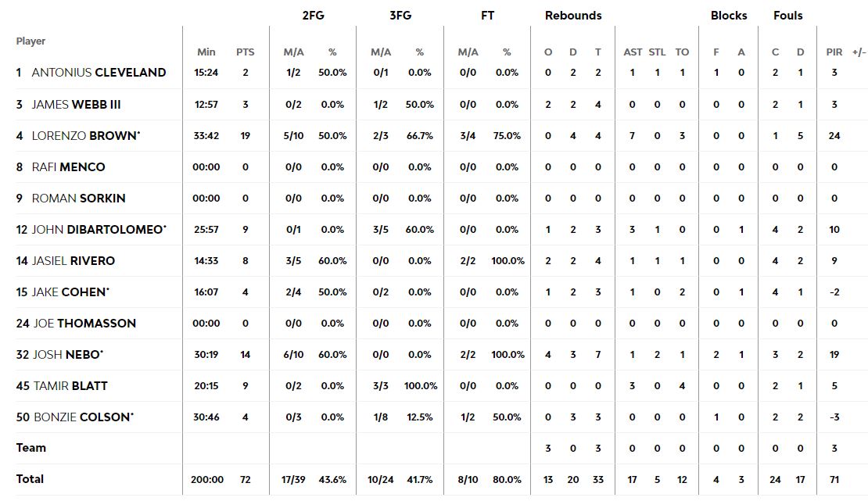Click the STL column header
This screenshot has width=868, height=501.
coord(658,52)
